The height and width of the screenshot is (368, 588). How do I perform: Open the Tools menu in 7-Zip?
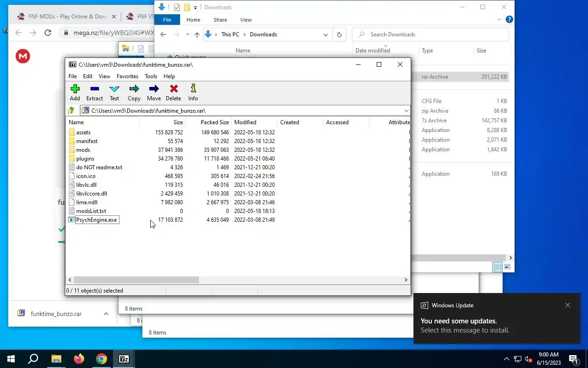click(x=151, y=76)
